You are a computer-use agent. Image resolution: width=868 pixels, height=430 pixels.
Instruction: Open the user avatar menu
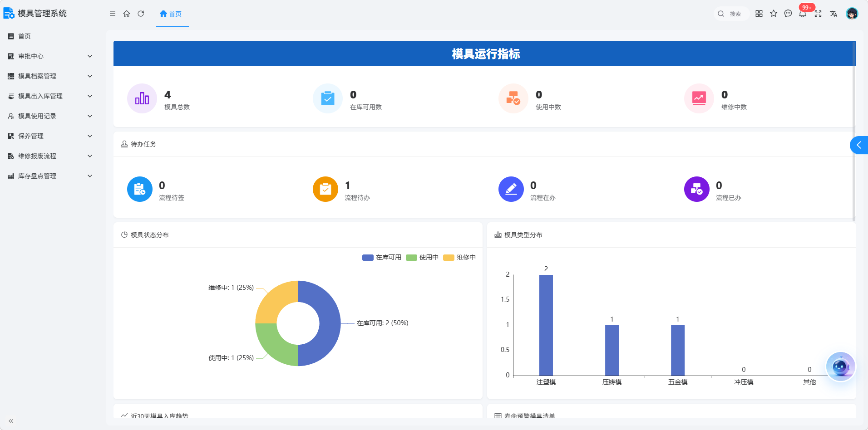tap(852, 14)
